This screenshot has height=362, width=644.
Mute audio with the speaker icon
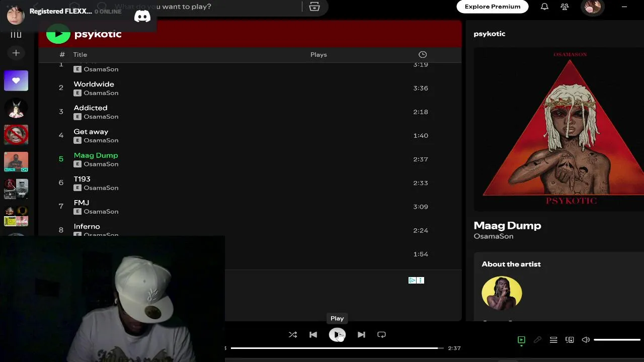pos(586,340)
